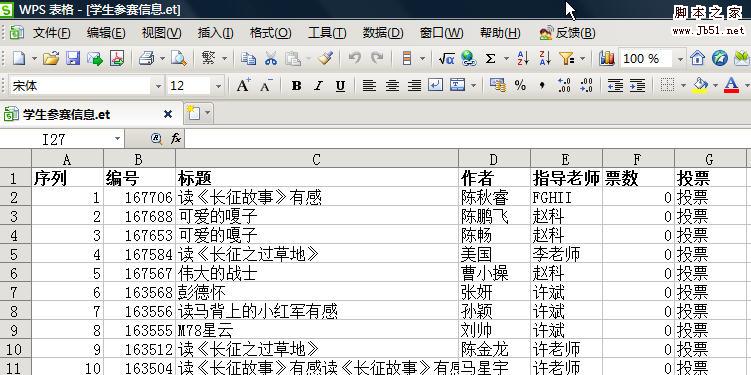
Task: Expand the print options dropdown arrow
Action: (162, 59)
